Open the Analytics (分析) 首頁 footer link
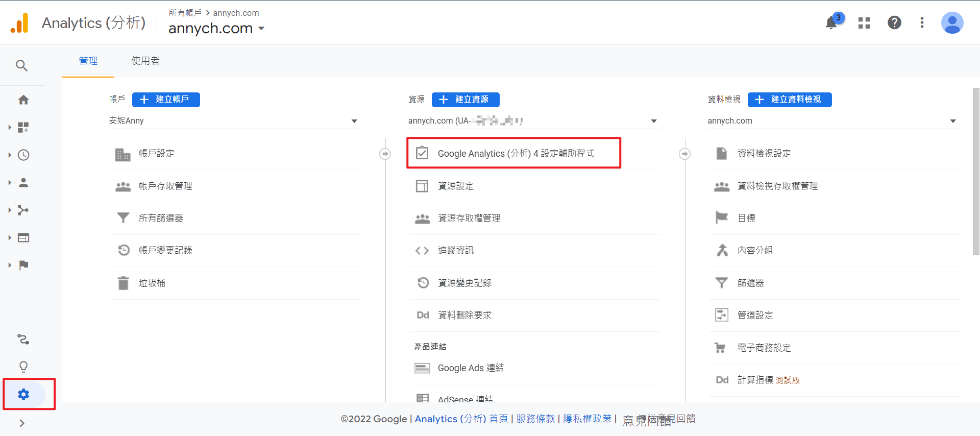Screen dimensions: 980x436 (x=461, y=419)
